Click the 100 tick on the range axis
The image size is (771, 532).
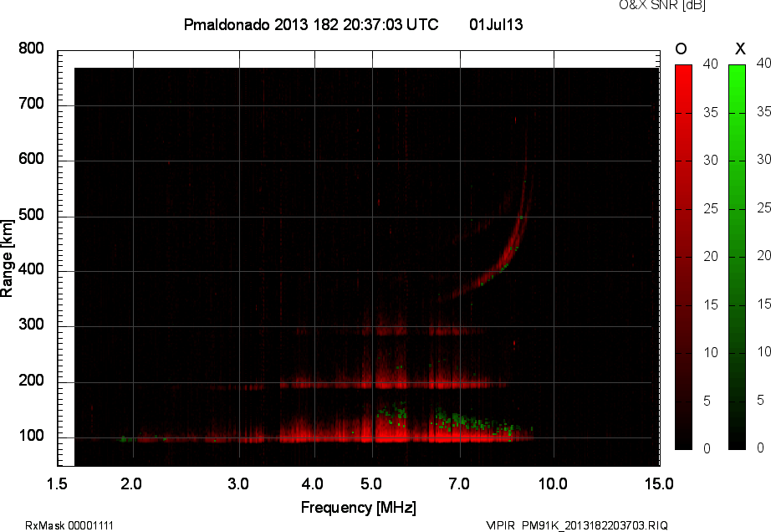(31, 437)
